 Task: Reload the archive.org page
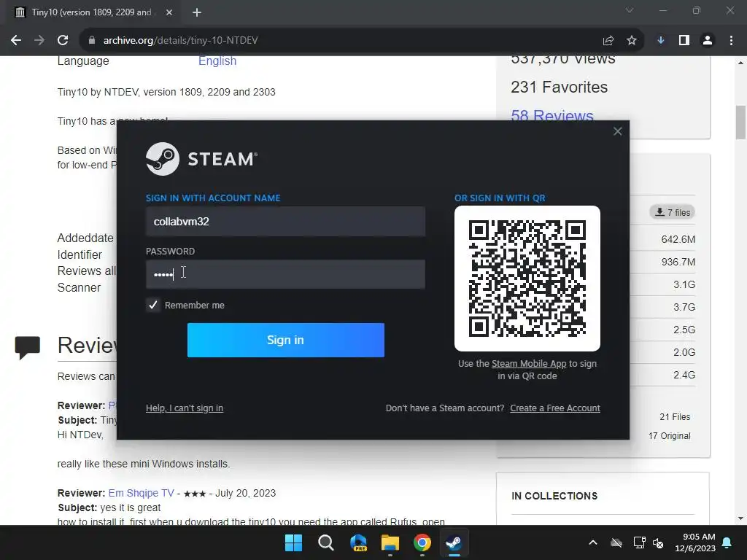pos(63,41)
